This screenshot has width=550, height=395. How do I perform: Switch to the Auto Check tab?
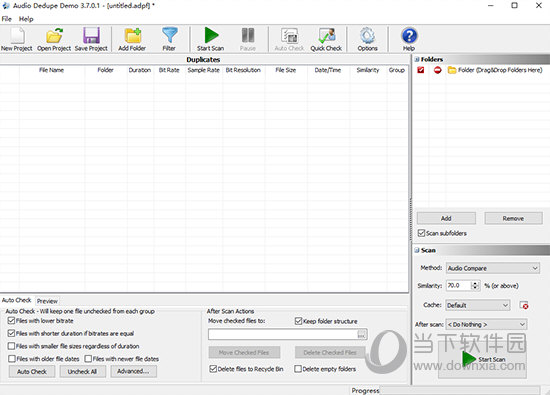[16, 301]
